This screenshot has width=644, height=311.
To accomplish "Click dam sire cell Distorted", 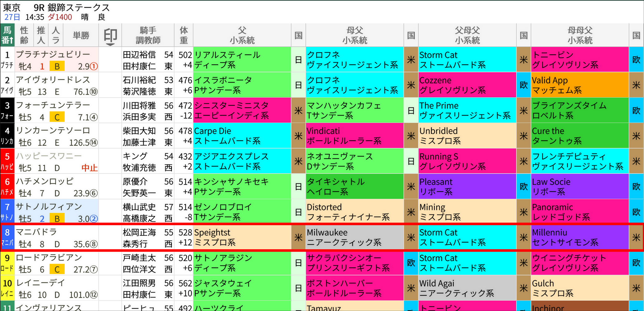I will [x=355, y=211].
